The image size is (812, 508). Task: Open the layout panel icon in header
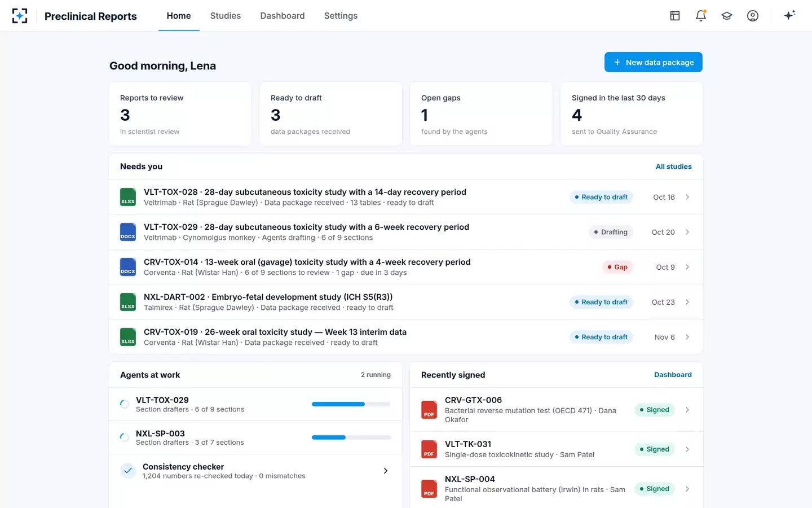[675, 16]
